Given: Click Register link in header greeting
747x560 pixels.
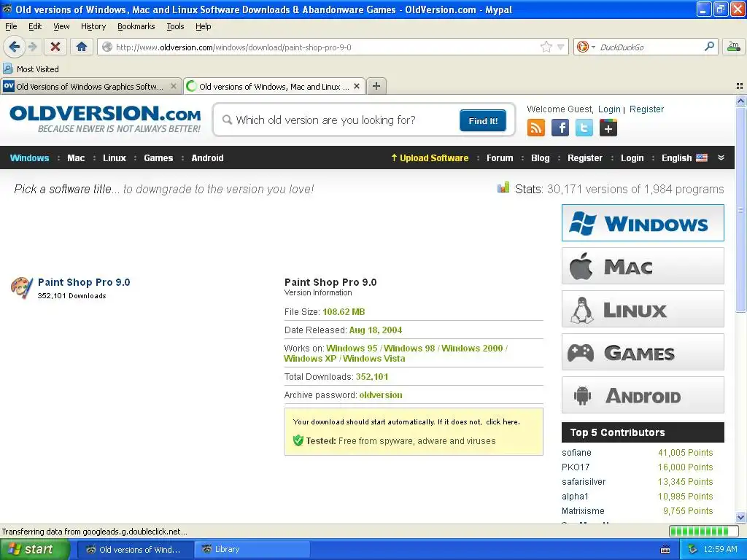Looking at the screenshot, I should click(646, 109).
